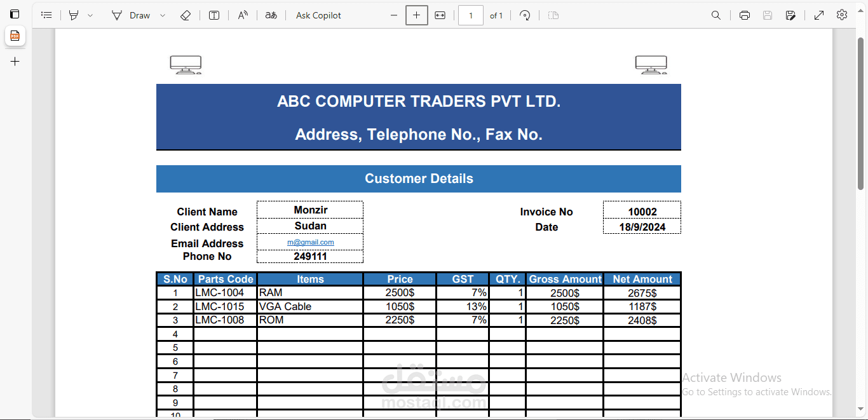Click the 2408$ net amount cell
The width and height of the screenshot is (868, 420).
(x=642, y=320)
